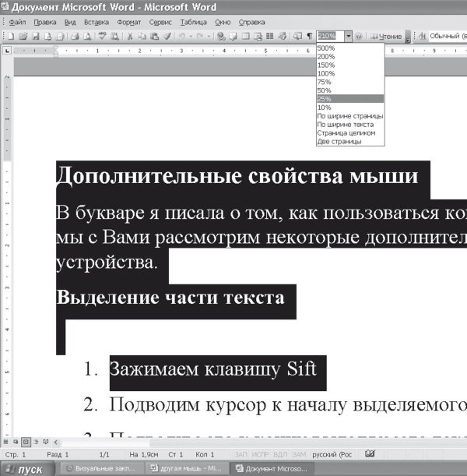Toggle the Document Map icon

click(297, 37)
